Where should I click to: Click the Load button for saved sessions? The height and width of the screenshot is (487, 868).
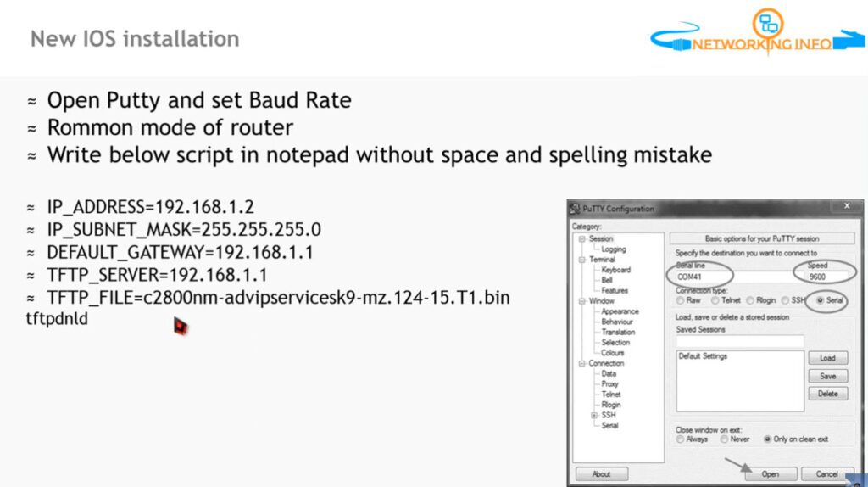(827, 358)
